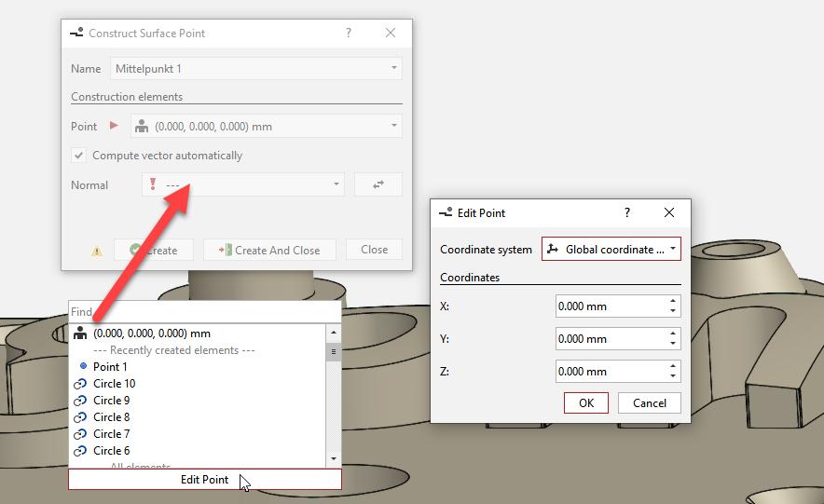The width and height of the screenshot is (824, 504).
Task: Expand the Name dropdown for Mittelpunkt 1
Action: pyautogui.click(x=394, y=68)
